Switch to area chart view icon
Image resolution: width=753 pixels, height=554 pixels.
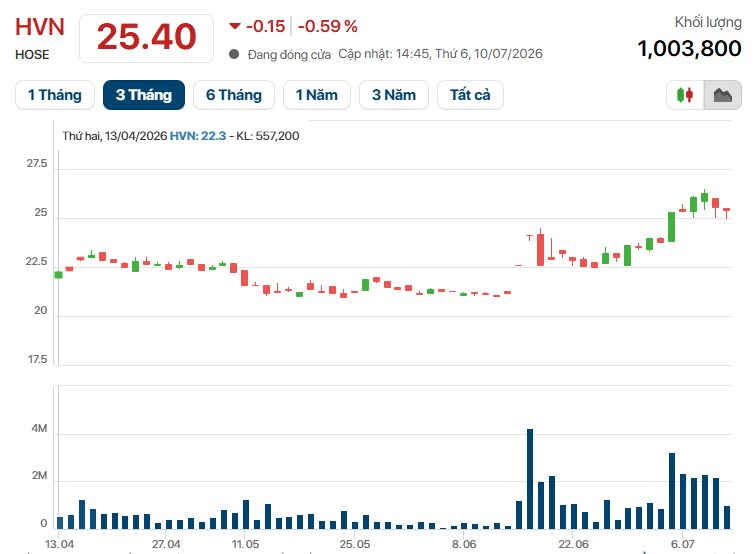pos(722,95)
